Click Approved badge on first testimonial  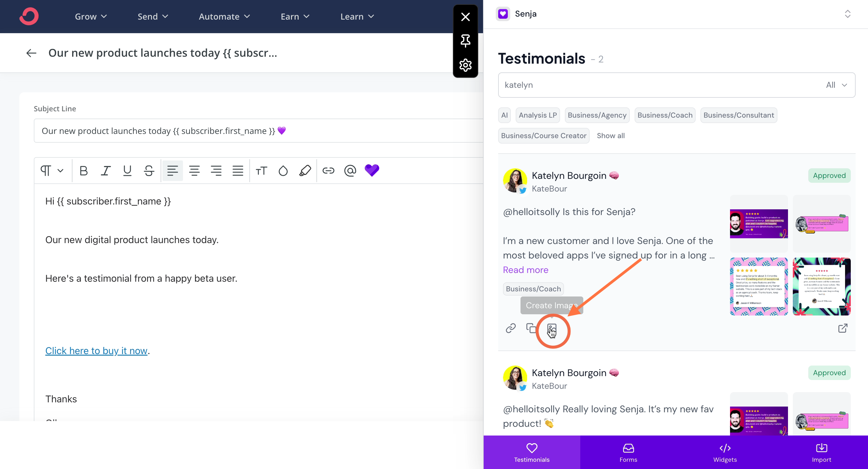click(829, 176)
